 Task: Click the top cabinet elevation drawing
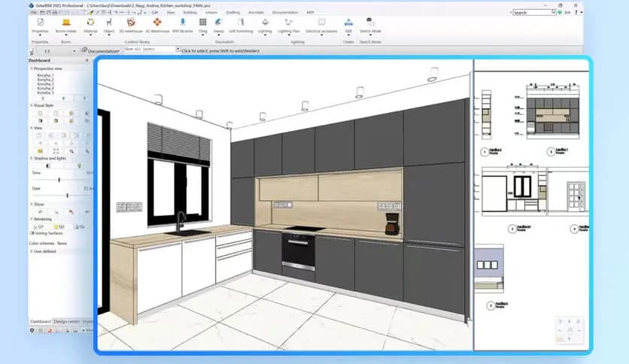[x=553, y=112]
